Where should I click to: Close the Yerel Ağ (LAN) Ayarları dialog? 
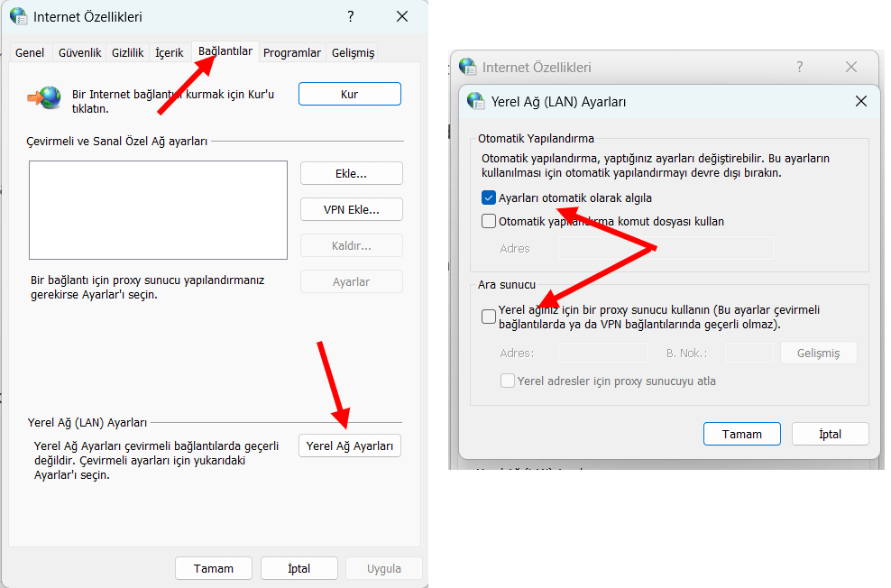(x=860, y=101)
